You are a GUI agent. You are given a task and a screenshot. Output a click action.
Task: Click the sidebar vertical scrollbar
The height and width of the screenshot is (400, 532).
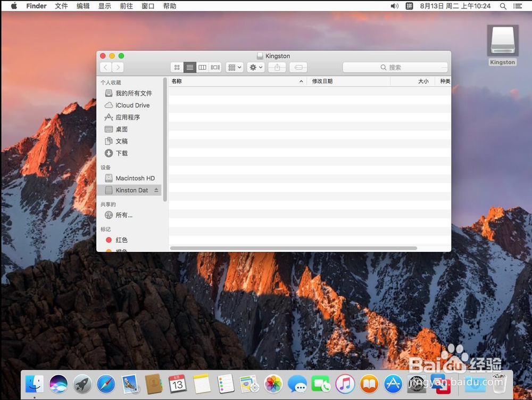coord(165,140)
